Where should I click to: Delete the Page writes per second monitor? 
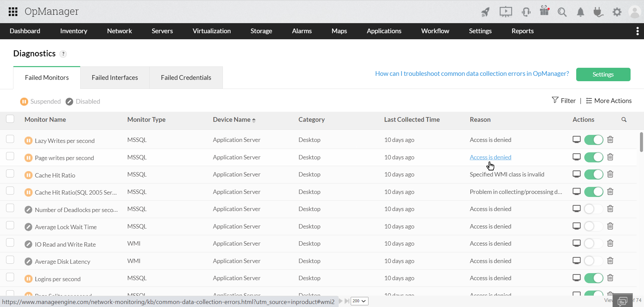coord(610,157)
